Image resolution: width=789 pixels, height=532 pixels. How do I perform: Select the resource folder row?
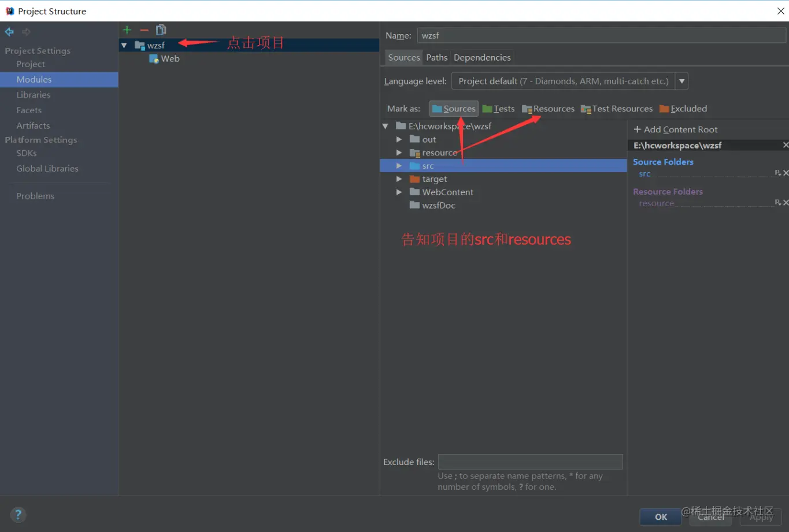(503, 152)
